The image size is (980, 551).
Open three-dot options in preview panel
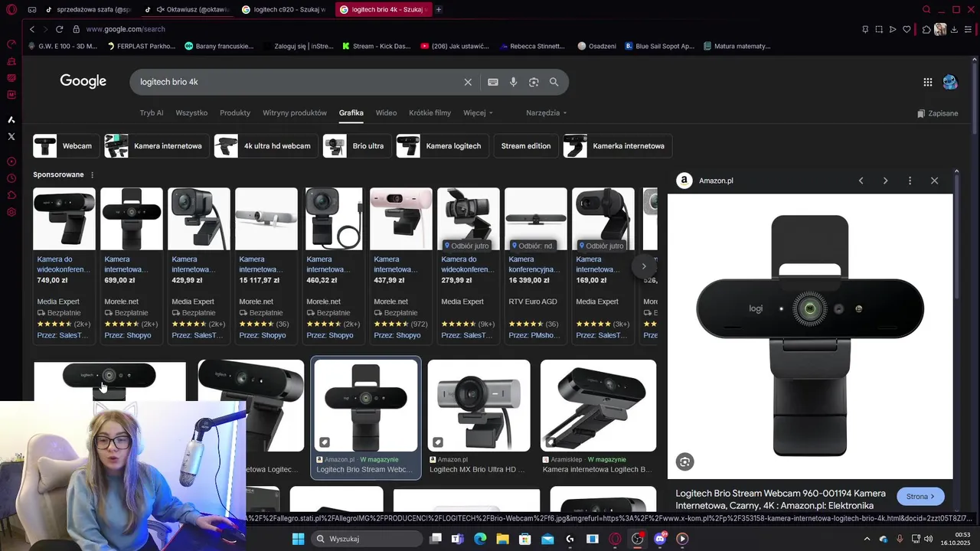coord(910,181)
